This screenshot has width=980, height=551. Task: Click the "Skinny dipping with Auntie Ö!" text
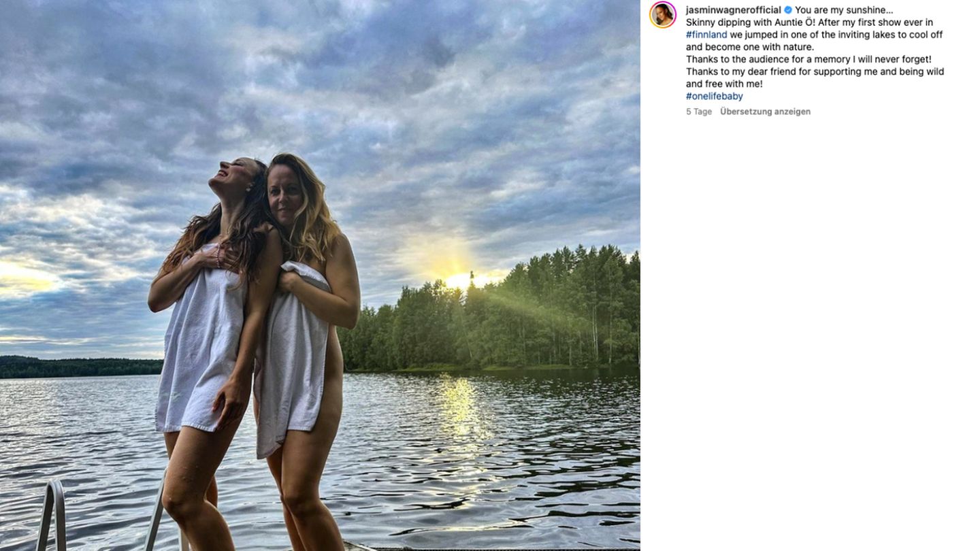(x=750, y=22)
